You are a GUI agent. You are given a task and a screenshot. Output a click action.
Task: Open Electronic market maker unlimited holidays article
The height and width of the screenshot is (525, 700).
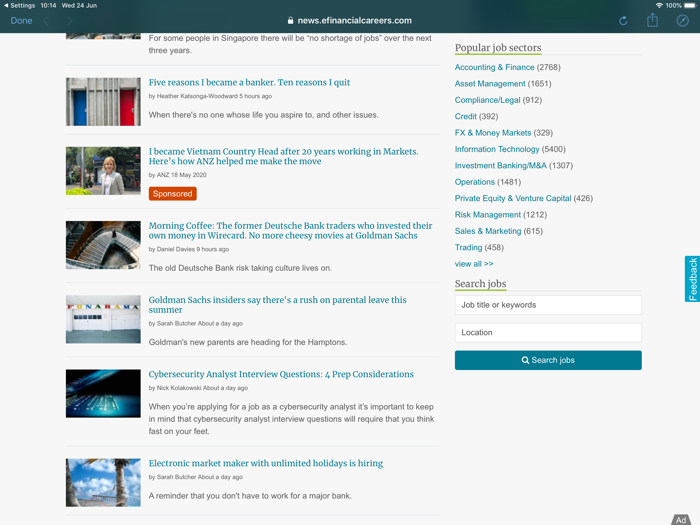(x=266, y=463)
